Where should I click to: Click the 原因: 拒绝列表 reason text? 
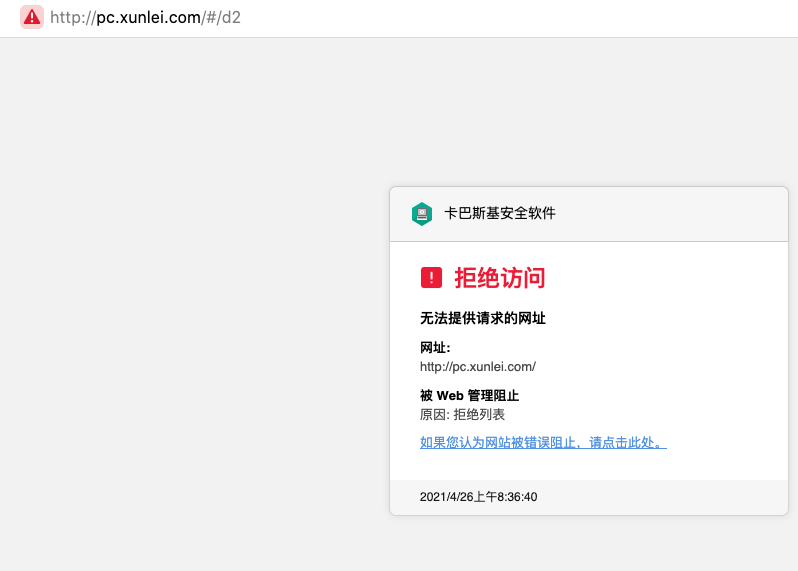click(x=462, y=415)
